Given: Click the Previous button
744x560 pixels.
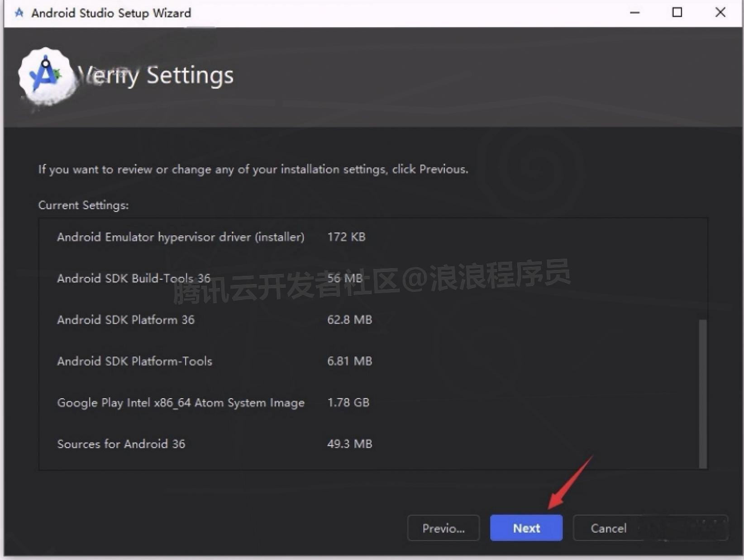Looking at the screenshot, I should [x=443, y=528].
